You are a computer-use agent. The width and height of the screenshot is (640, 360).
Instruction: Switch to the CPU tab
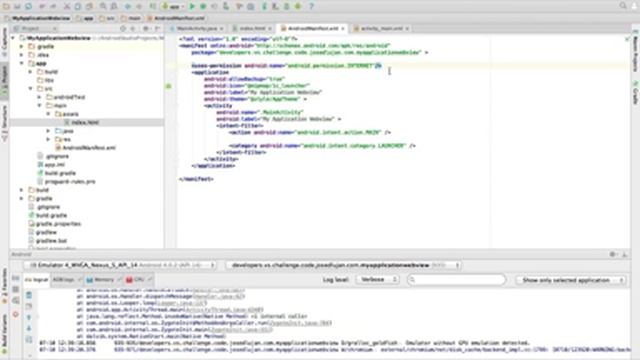(x=138, y=280)
